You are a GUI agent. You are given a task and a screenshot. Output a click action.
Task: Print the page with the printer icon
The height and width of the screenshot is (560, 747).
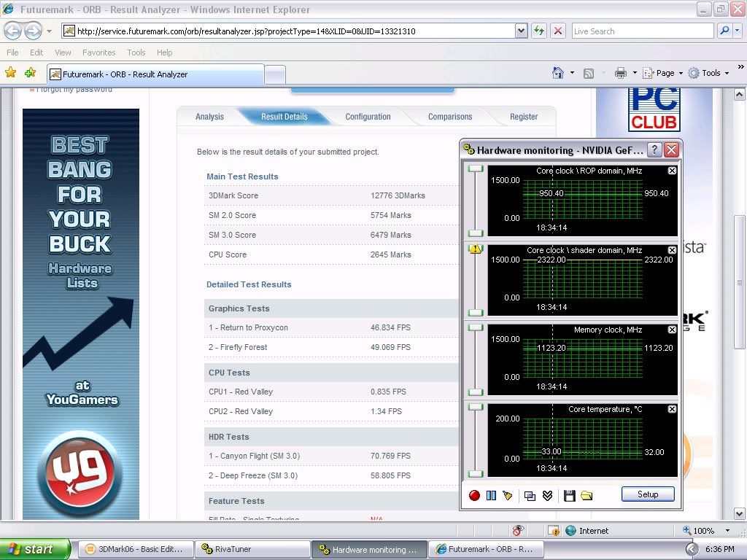coord(620,73)
